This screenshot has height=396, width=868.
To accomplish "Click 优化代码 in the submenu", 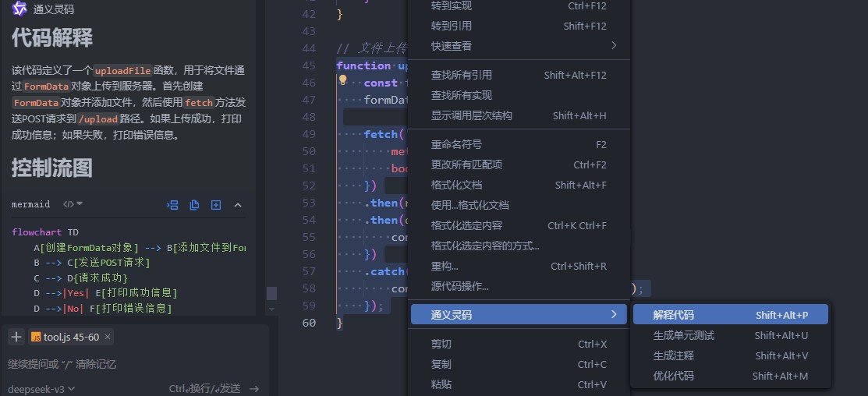I will [730, 376].
